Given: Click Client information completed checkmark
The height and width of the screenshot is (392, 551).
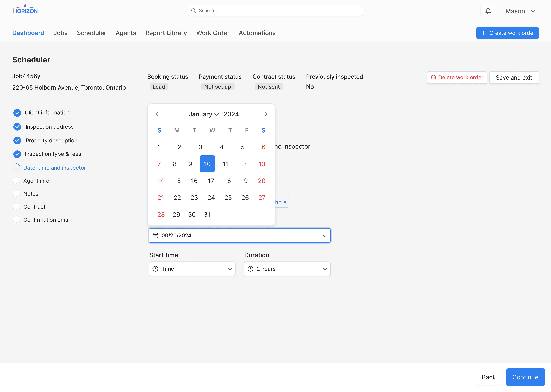Looking at the screenshot, I should pyautogui.click(x=17, y=113).
